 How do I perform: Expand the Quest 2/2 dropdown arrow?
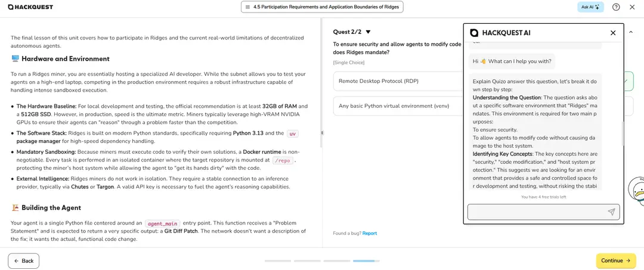368,32
